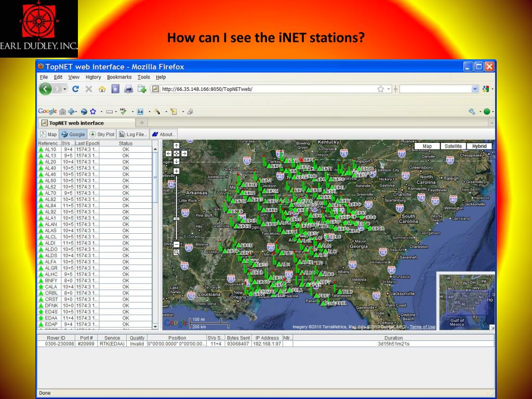Go back with the green Back arrow
This screenshot has height=399, width=532.
point(46,89)
